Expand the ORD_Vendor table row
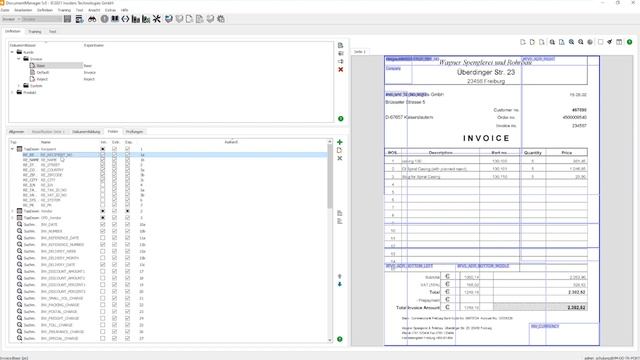 tap(12, 218)
